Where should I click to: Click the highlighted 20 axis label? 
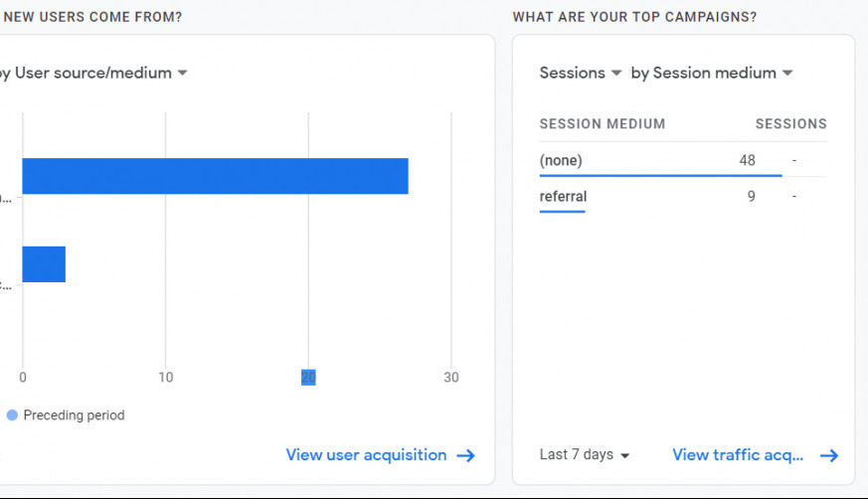[x=308, y=378]
